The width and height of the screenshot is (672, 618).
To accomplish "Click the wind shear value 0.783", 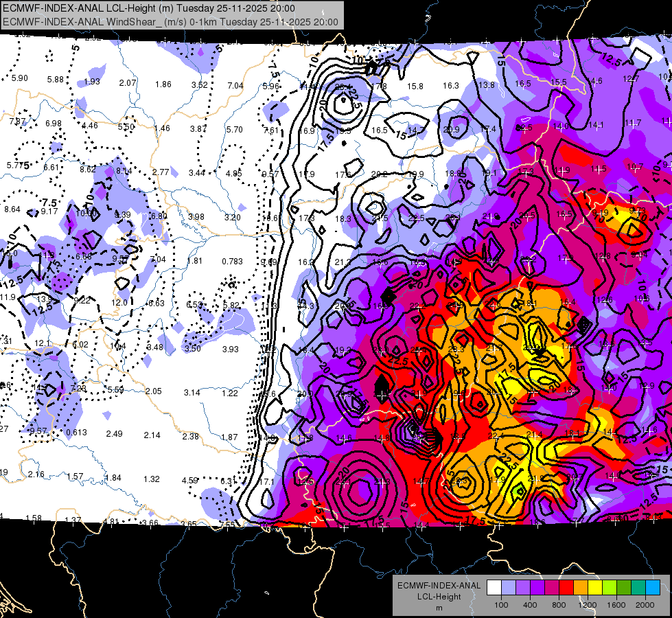I will coord(232,261).
